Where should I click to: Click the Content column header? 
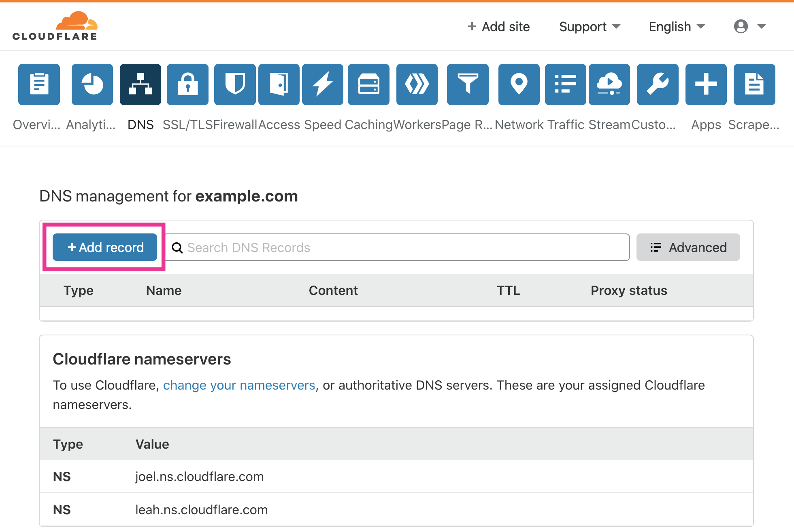click(x=333, y=290)
